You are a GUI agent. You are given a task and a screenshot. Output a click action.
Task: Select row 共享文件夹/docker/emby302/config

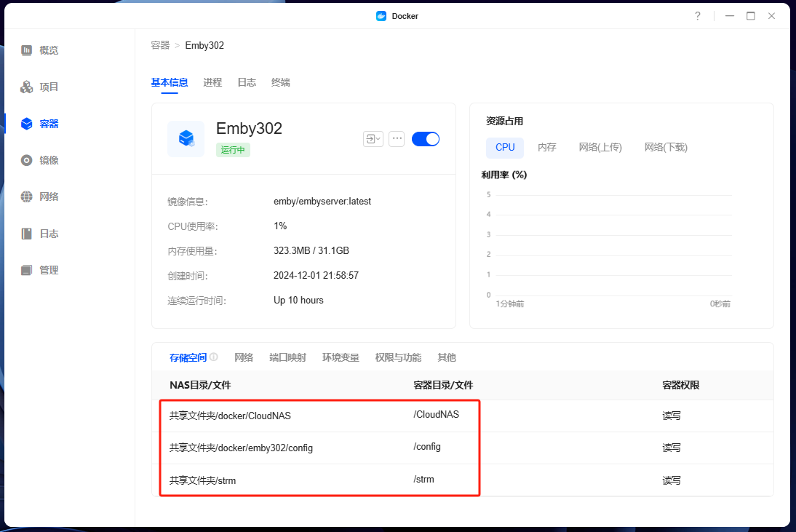[463, 448]
